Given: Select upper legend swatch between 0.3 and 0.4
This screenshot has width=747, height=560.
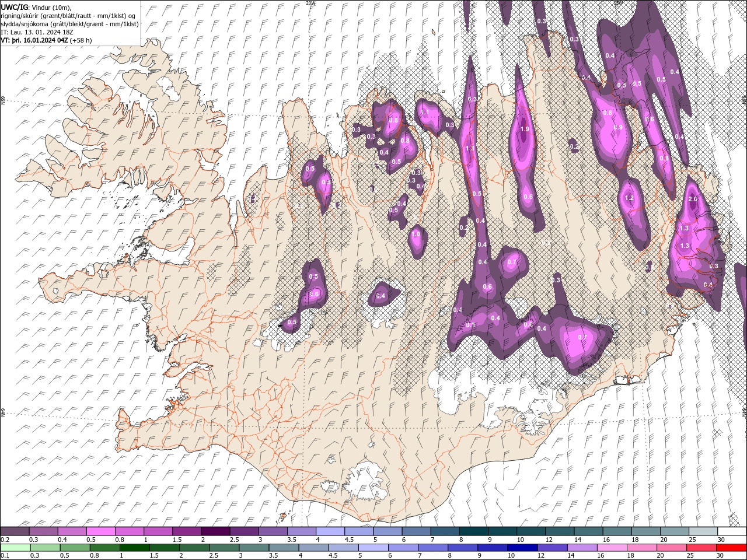Looking at the screenshot, I should [44, 531].
